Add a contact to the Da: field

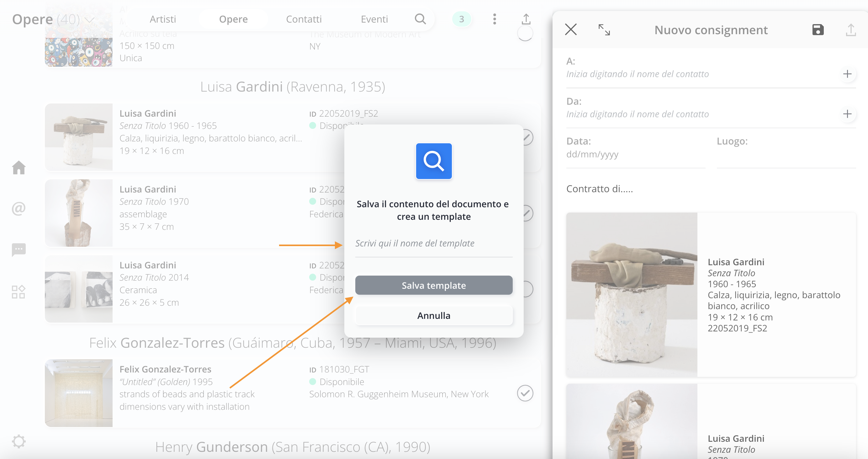tap(847, 114)
